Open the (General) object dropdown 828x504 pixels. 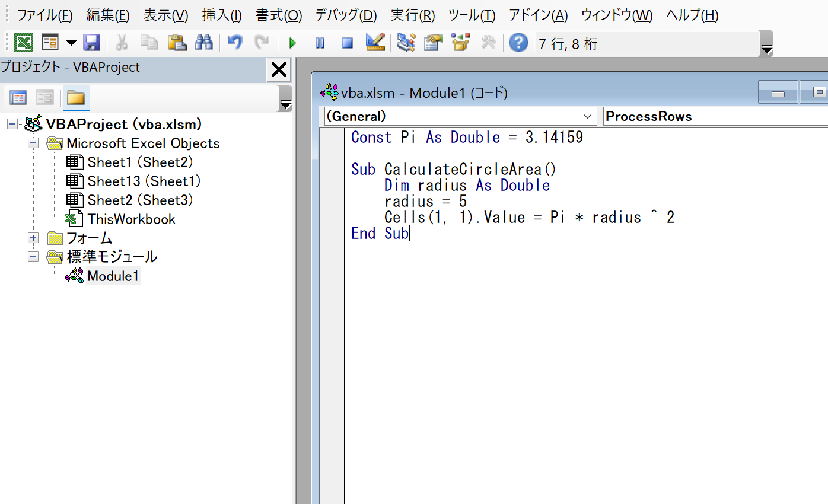587,116
